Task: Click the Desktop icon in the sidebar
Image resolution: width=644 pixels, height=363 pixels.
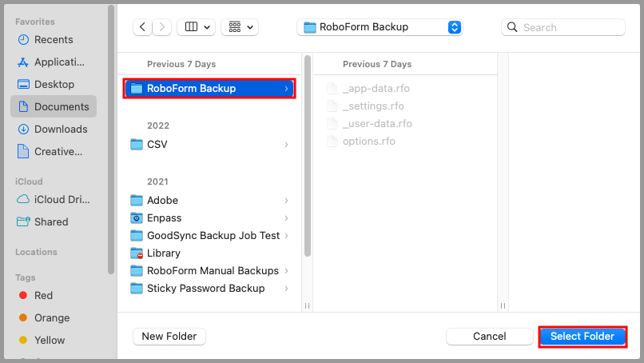Action: coord(23,84)
